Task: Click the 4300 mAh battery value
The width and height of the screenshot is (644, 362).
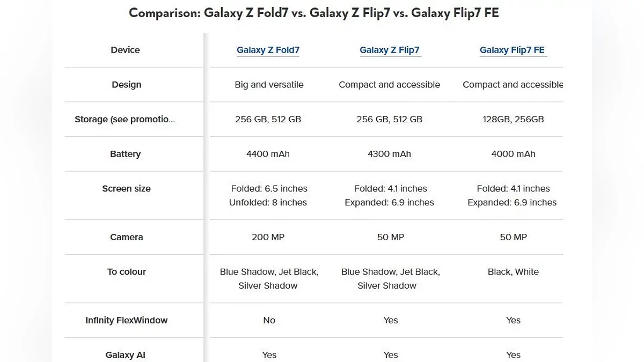Action: click(x=389, y=154)
